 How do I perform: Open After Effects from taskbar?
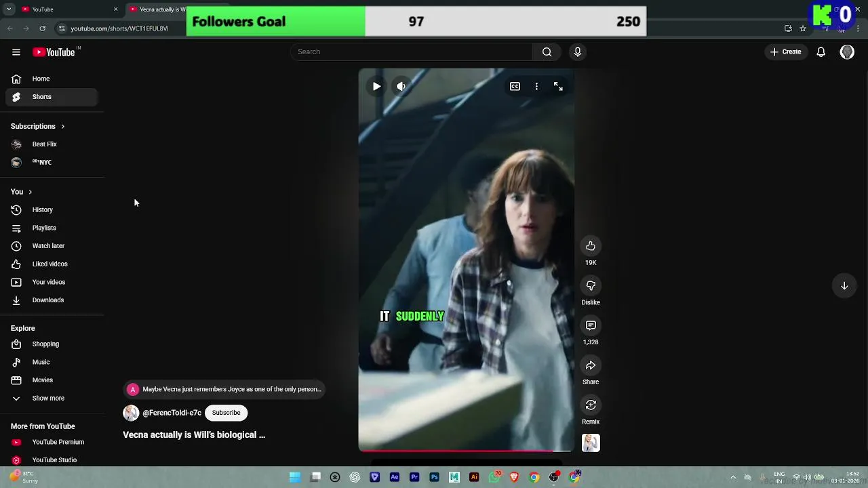pos(395,477)
